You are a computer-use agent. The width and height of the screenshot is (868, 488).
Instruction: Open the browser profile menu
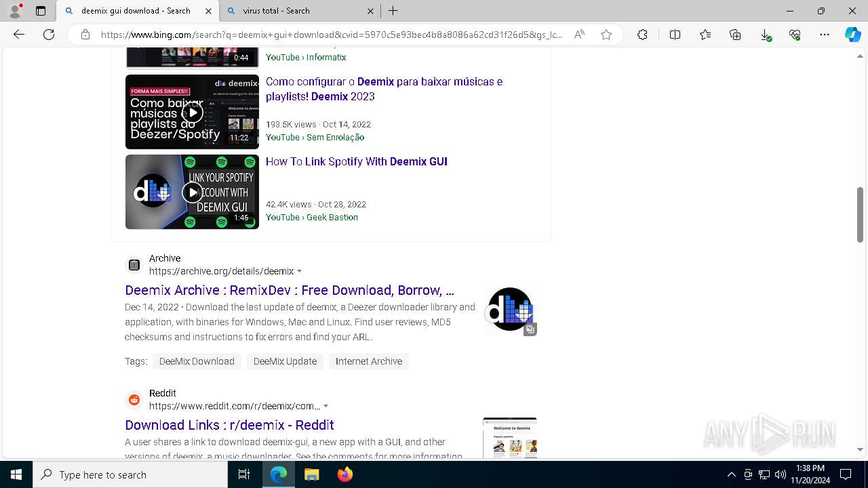tap(15, 11)
